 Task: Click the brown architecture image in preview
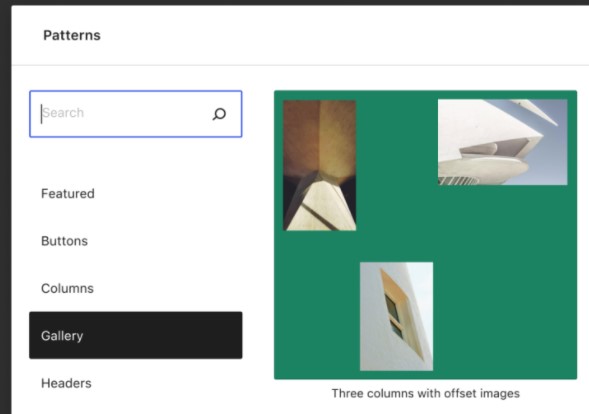pyautogui.click(x=320, y=165)
